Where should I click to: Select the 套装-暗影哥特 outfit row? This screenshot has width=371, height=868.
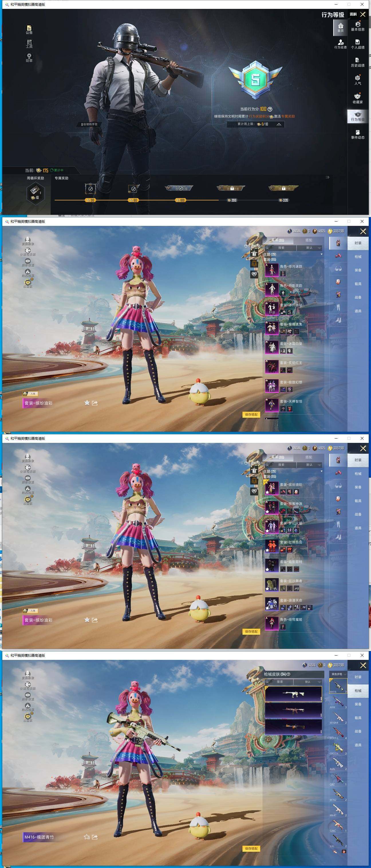click(293, 565)
